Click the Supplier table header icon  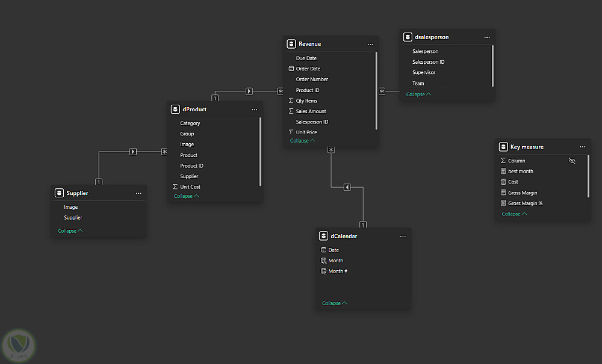point(59,193)
